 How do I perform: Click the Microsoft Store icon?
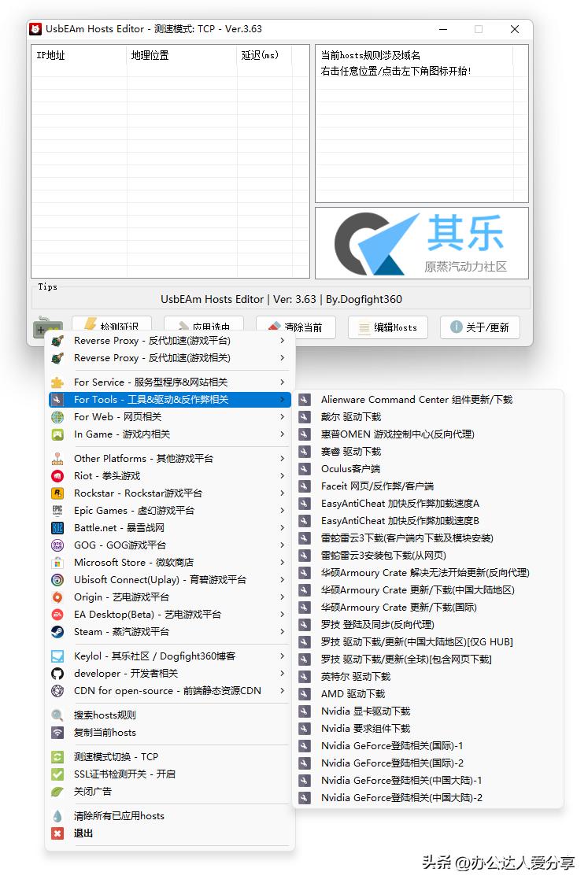[x=57, y=563]
